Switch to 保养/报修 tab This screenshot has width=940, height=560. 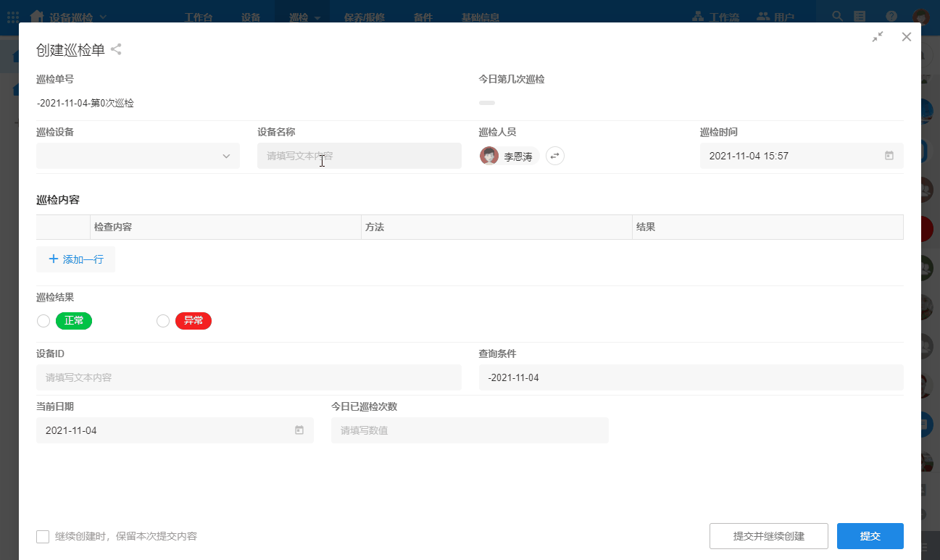pyautogui.click(x=365, y=17)
